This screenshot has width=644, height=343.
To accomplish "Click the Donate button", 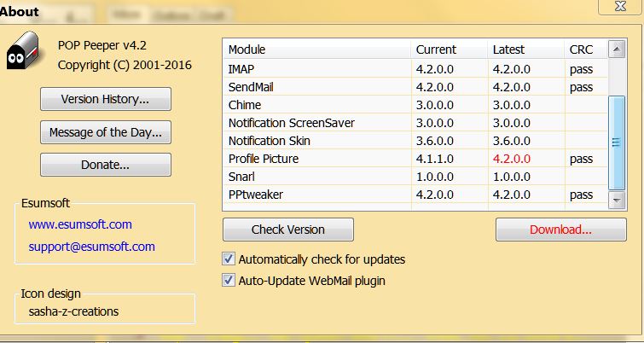I will (106, 165).
